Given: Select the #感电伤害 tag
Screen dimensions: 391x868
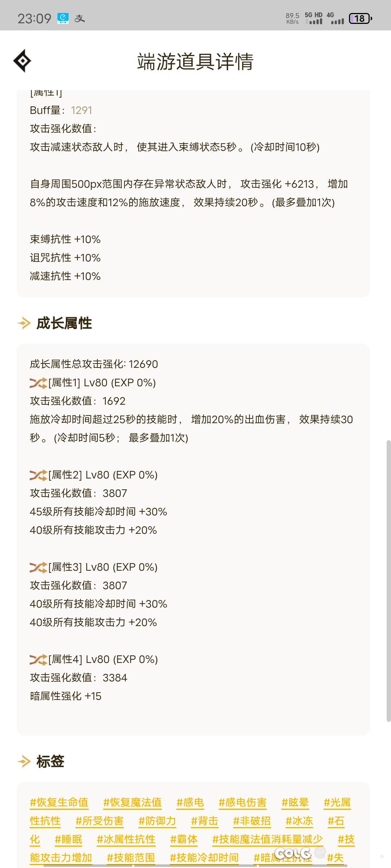Looking at the screenshot, I should [243, 803].
